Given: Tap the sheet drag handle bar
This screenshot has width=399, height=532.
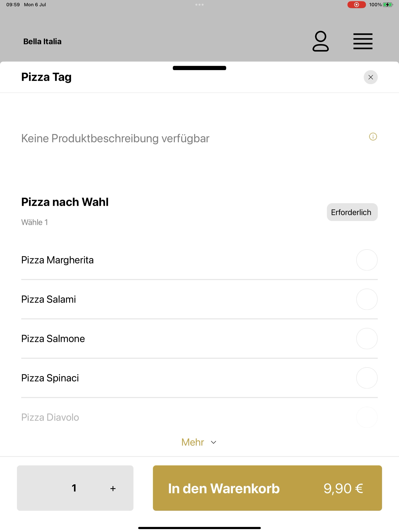Looking at the screenshot, I should click(x=199, y=68).
